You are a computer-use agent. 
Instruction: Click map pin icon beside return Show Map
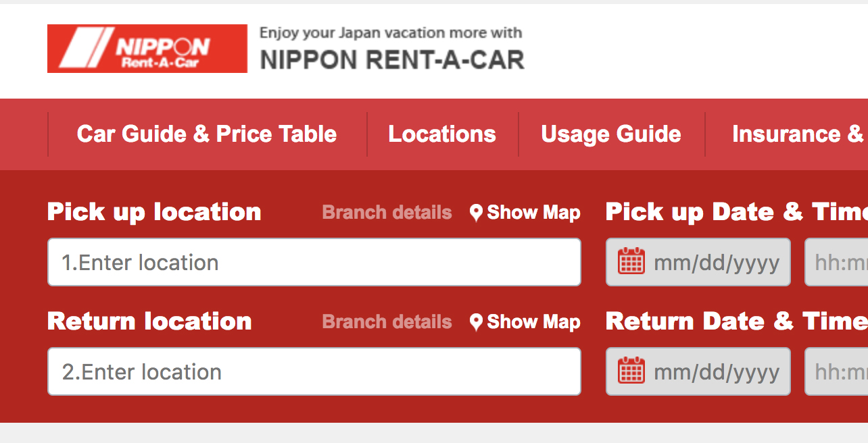(477, 323)
